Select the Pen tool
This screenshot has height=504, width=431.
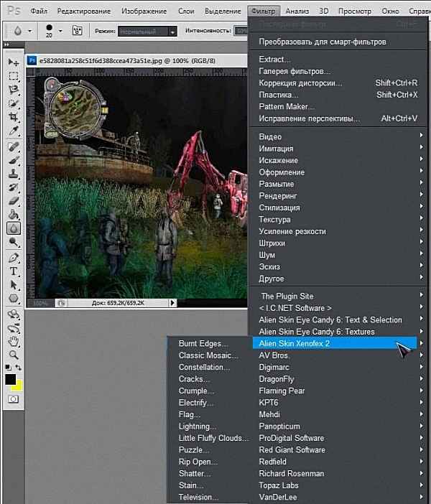click(x=13, y=258)
